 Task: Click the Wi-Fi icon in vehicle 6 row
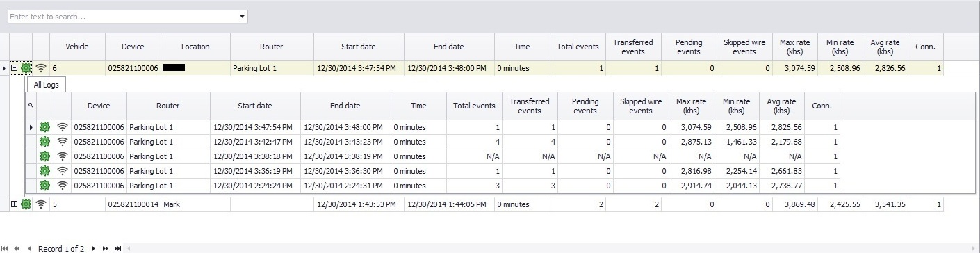(x=42, y=68)
